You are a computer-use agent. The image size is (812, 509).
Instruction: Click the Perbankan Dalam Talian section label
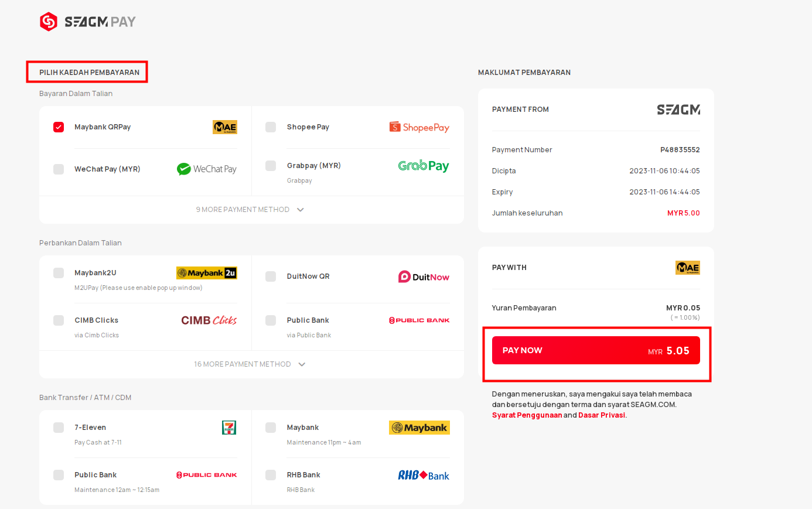80,243
